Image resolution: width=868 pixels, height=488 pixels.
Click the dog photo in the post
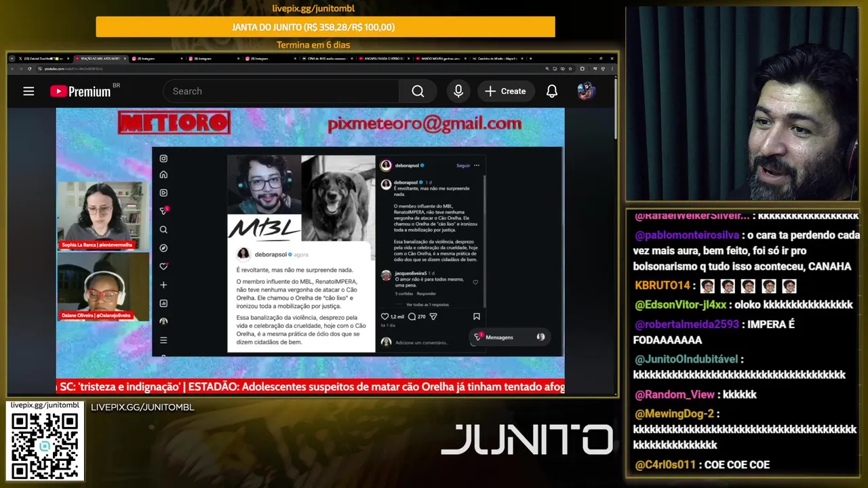[x=338, y=197]
